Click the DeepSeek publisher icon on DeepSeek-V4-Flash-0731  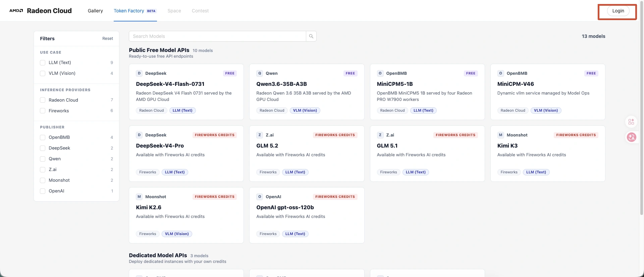tap(139, 73)
